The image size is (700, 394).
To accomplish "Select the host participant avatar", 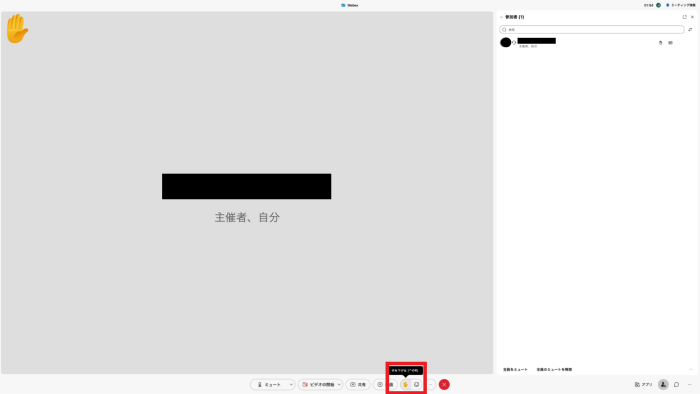I will pos(505,42).
